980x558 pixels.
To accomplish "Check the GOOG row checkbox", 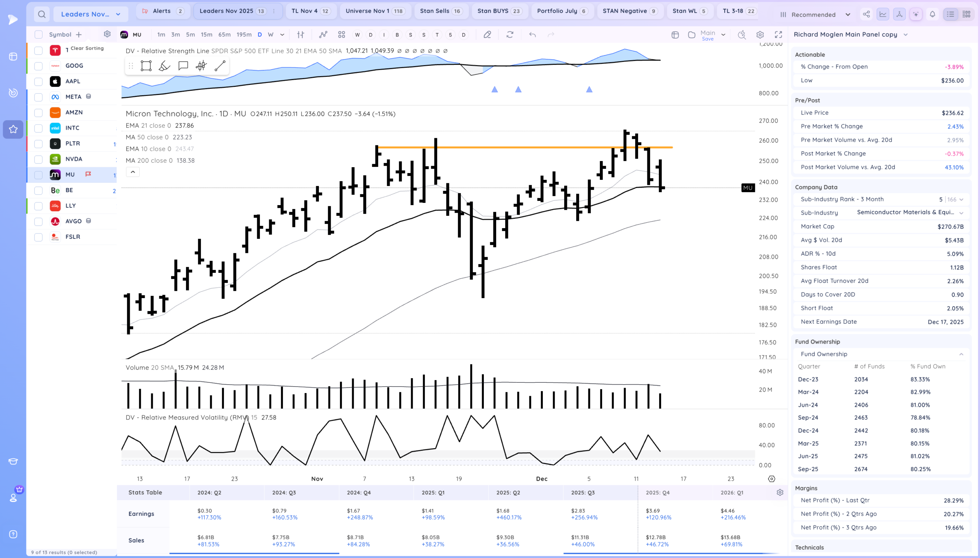I will click(x=38, y=66).
